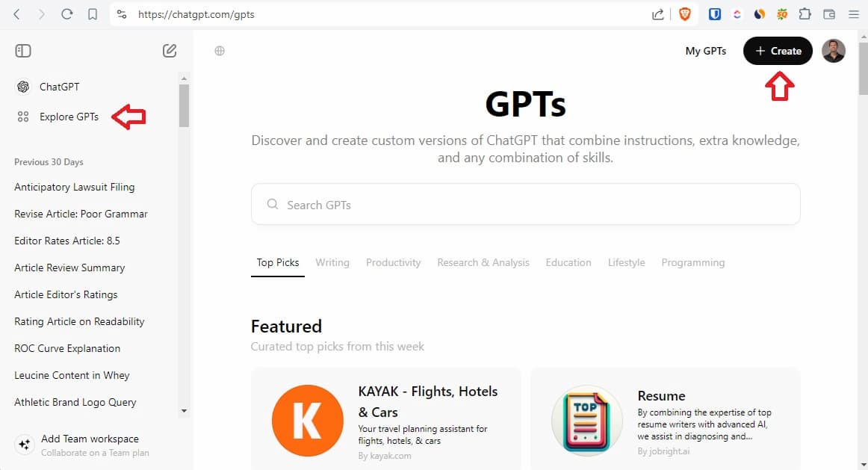Switch to the Lifestyle tab

point(626,262)
